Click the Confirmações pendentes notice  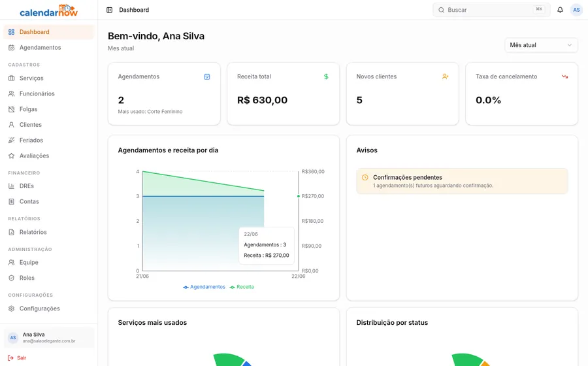pyautogui.click(x=462, y=181)
